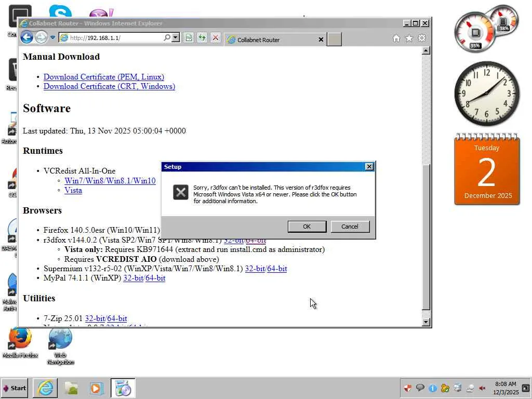Viewport: 532px width, 399px height.
Task: Click the search magnifier in address bar
Action: click(x=167, y=37)
